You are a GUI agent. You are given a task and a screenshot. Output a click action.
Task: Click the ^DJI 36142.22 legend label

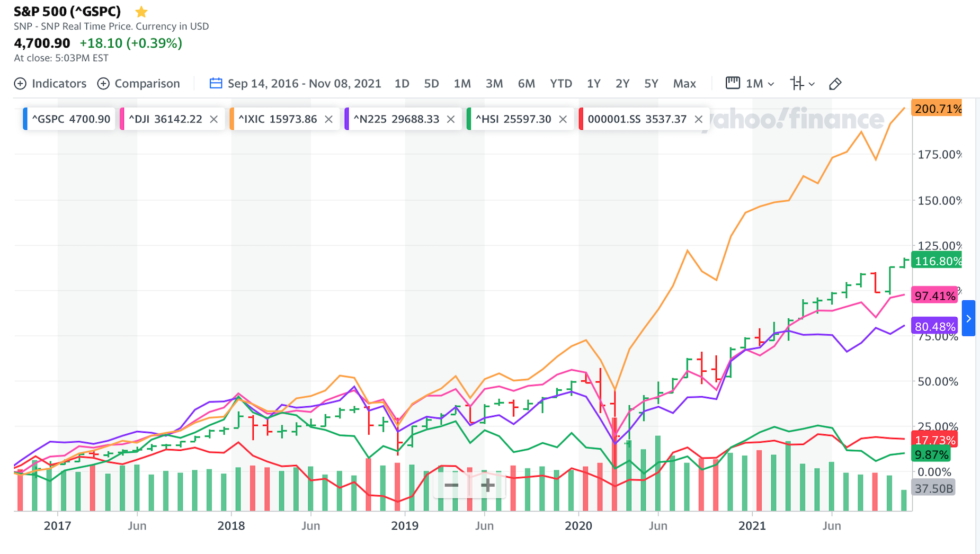165,119
